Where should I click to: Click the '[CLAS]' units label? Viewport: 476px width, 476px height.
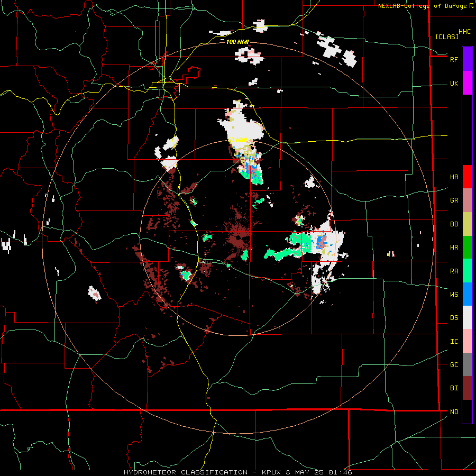[x=447, y=36]
